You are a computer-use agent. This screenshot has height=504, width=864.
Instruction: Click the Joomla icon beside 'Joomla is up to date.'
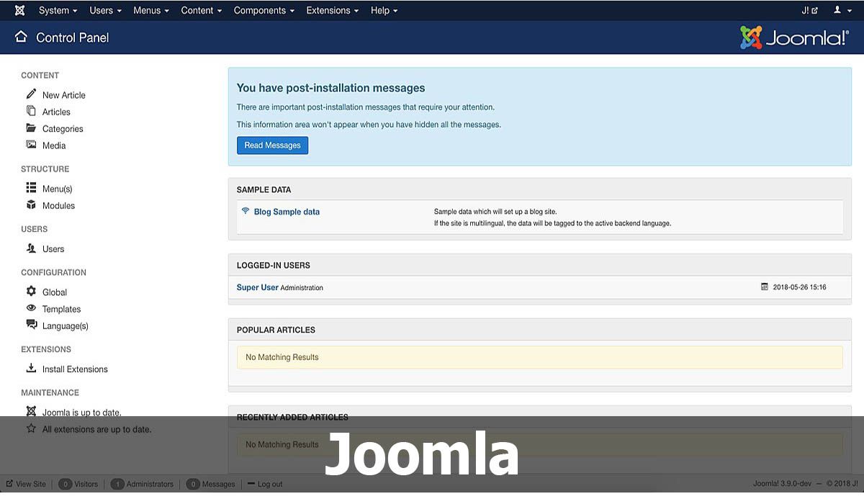point(31,412)
